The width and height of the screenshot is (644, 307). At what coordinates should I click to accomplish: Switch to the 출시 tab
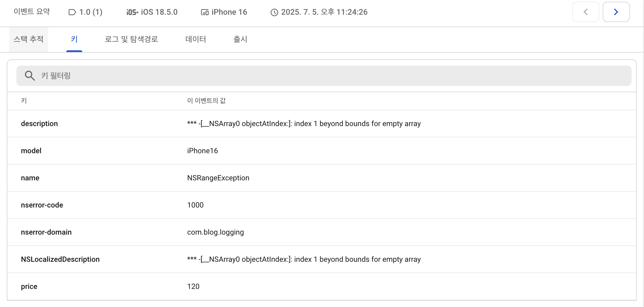point(240,39)
